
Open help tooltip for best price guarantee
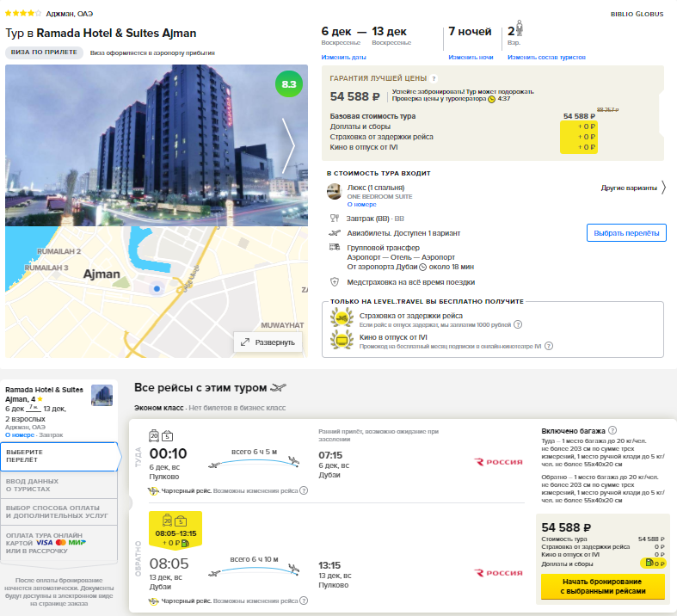point(434,78)
